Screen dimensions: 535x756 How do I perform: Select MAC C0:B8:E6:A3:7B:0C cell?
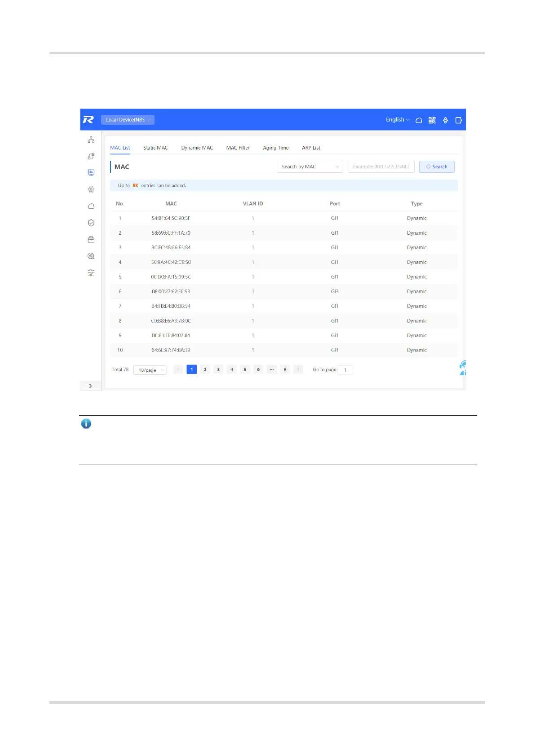pyautogui.click(x=171, y=321)
